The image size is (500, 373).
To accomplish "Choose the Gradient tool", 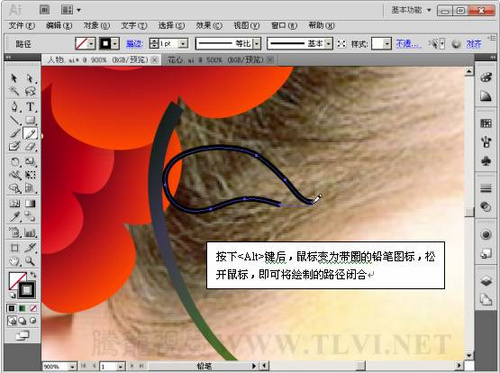I will (30, 203).
